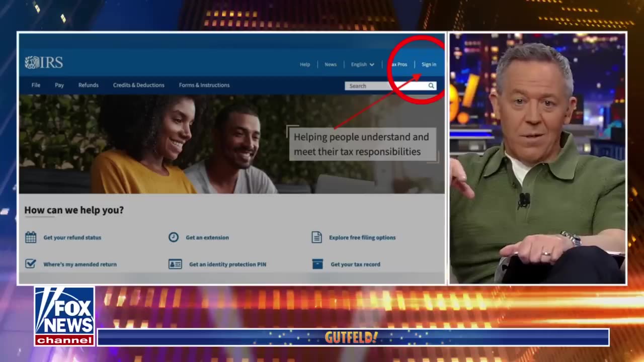Open the Refunds menu
The width and height of the screenshot is (644, 362).
[x=89, y=85]
